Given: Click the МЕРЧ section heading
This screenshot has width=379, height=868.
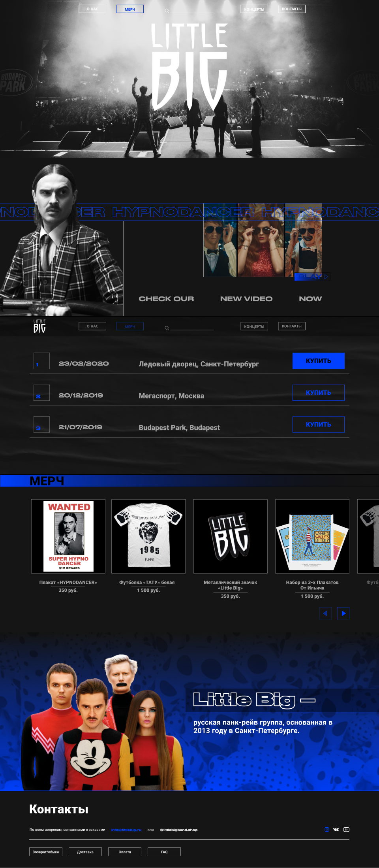Looking at the screenshot, I should point(47,481).
